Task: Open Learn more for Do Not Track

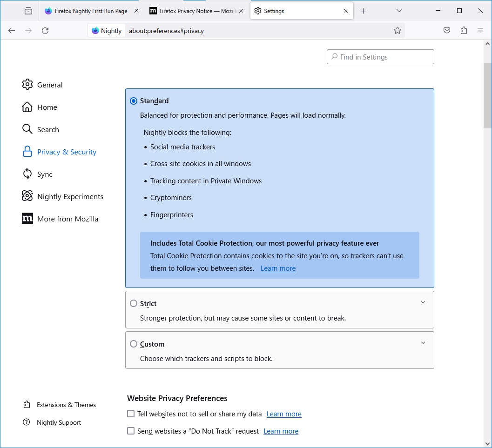Action: tap(281, 431)
